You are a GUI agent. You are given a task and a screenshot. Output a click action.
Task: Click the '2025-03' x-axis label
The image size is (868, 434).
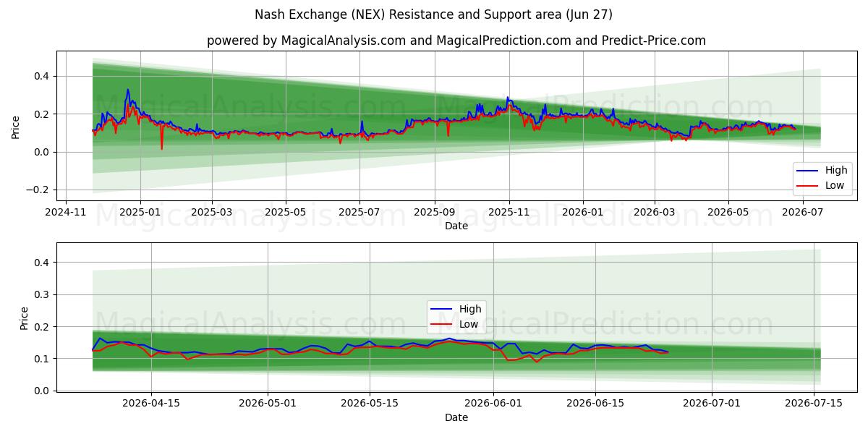tap(212, 212)
